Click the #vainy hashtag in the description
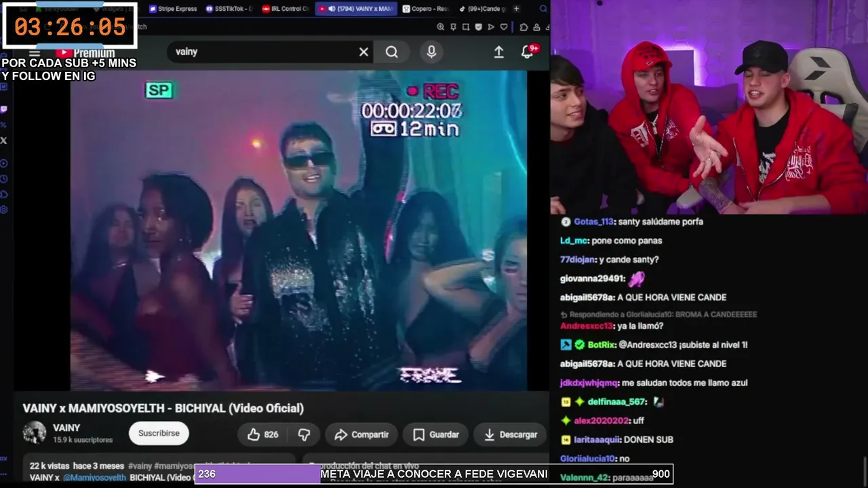Screen dimensions: 868x488 click(140, 466)
